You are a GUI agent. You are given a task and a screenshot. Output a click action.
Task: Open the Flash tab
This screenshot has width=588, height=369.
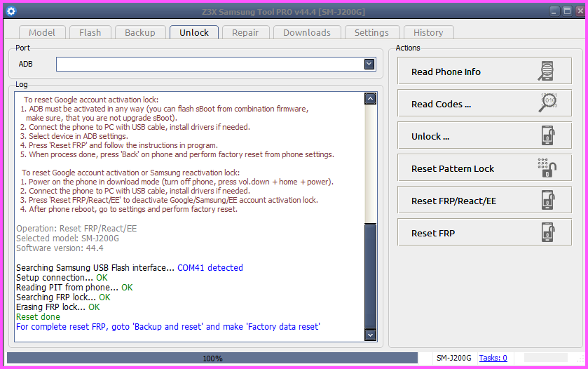[x=90, y=33]
